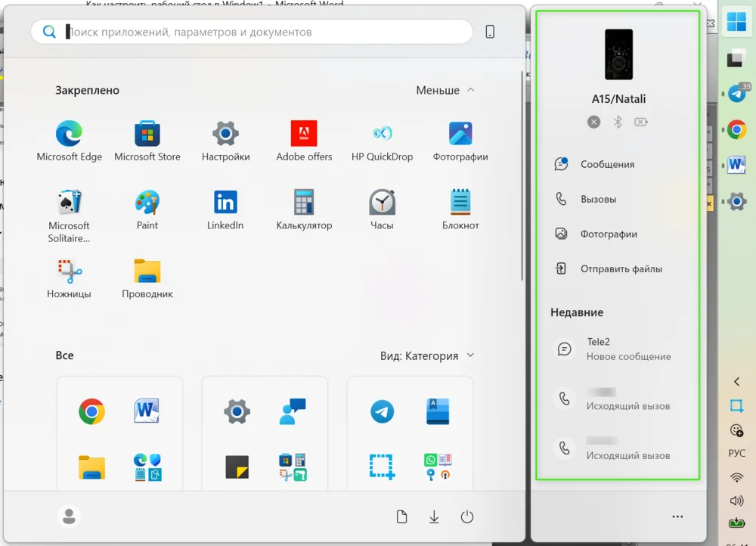Image resolution: width=756 pixels, height=546 pixels.
Task: Click the power button icon
Action: [466, 517]
